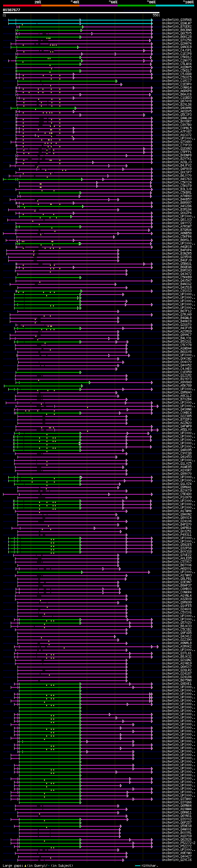Select hit label UniRef100_B0XYM1

coord(176,833)
